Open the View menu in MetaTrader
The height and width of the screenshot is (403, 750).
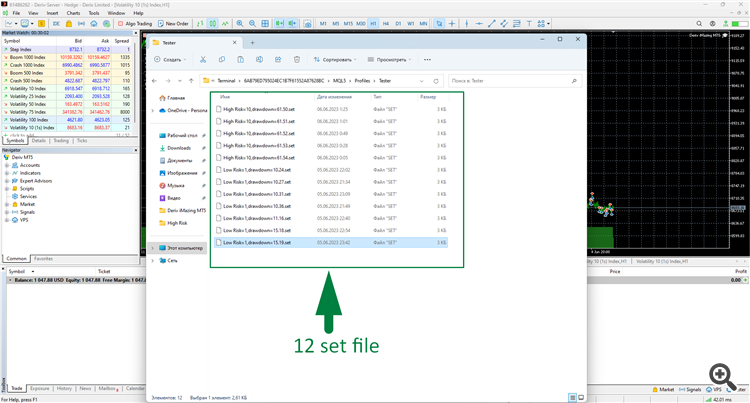(33, 13)
